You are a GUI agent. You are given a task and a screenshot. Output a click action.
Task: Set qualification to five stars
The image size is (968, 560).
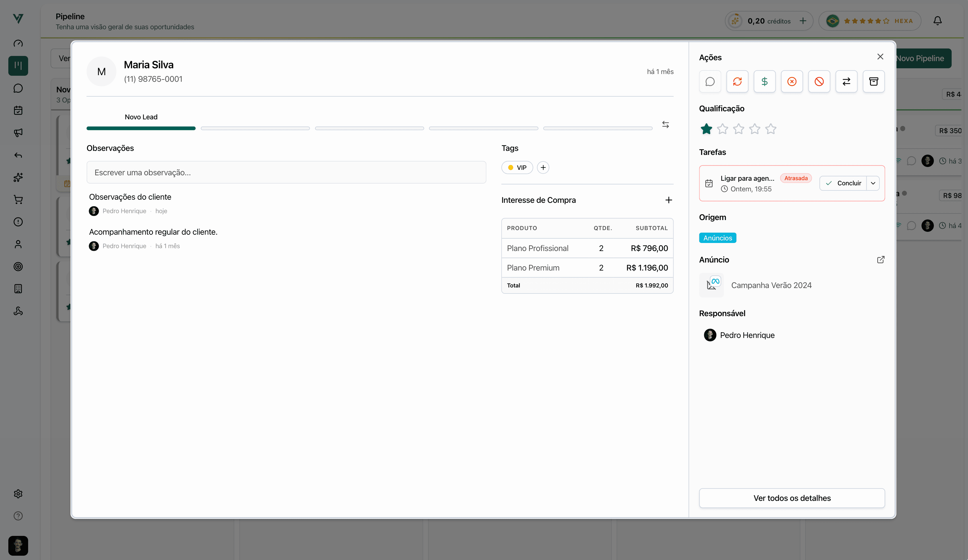pos(770,129)
